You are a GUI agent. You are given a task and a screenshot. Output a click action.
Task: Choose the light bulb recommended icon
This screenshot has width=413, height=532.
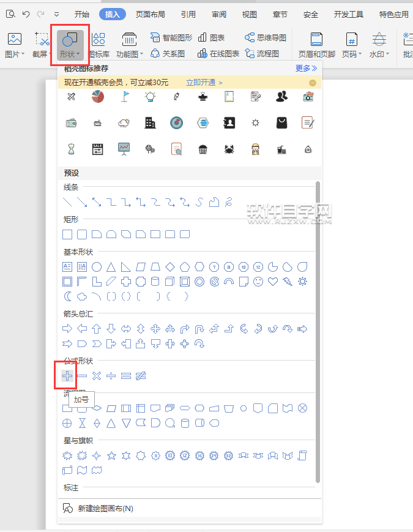(150, 97)
